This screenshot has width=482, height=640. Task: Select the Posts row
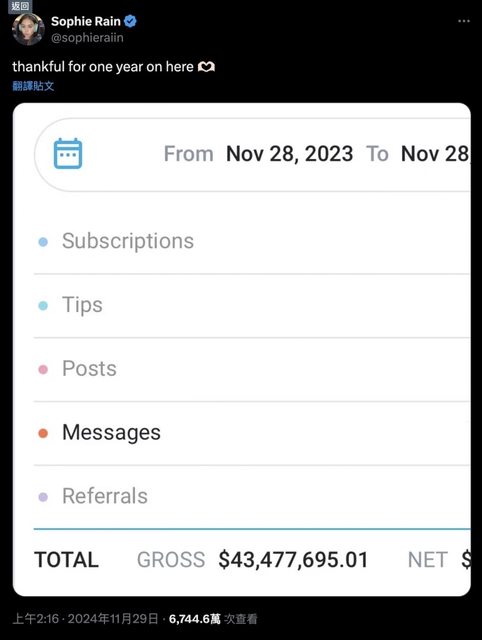click(252, 369)
